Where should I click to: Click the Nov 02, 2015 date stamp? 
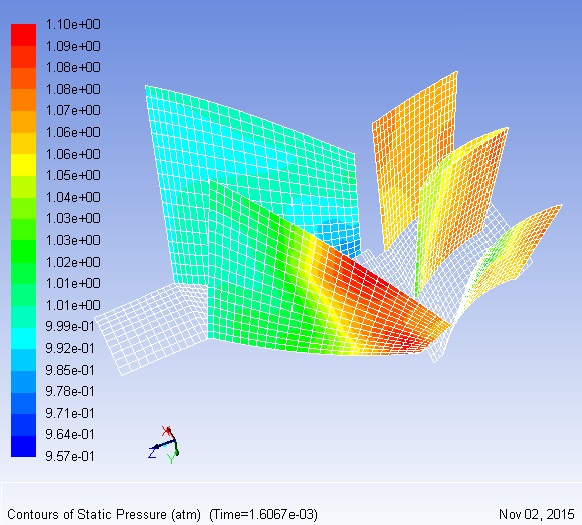(537, 514)
